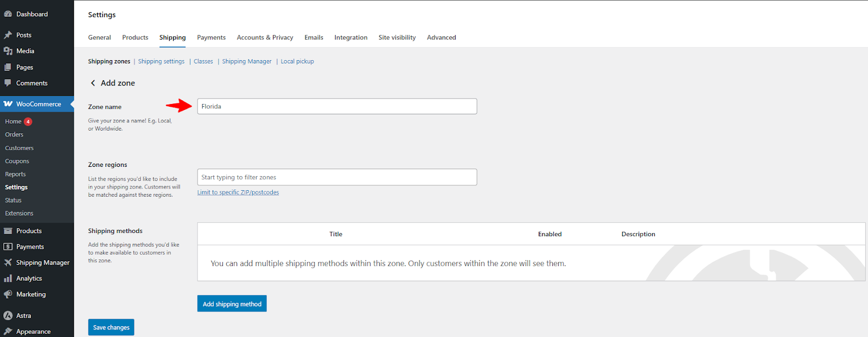Click the Payments icon in sidebar
The height and width of the screenshot is (337, 868).
8,247
